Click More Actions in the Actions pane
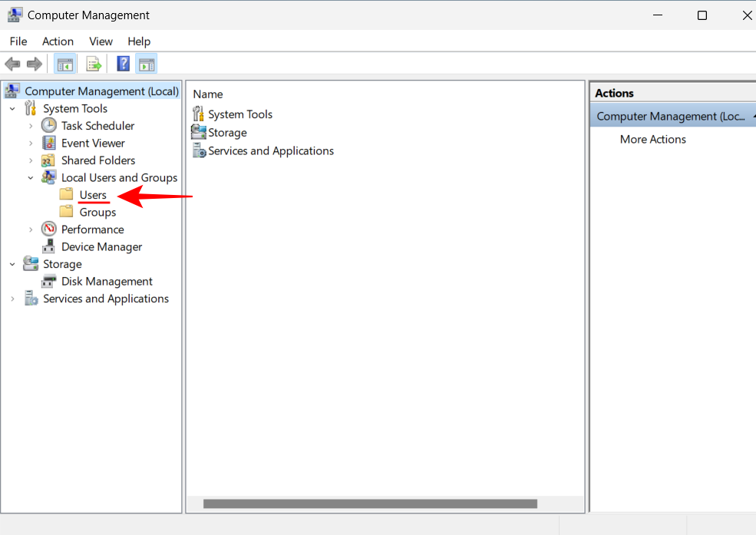The height and width of the screenshot is (535, 756). [654, 139]
